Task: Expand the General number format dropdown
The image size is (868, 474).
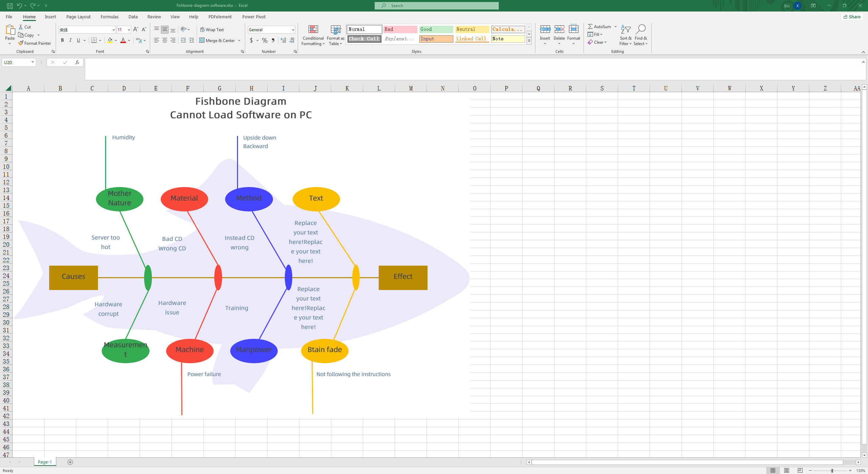Action: click(x=293, y=30)
